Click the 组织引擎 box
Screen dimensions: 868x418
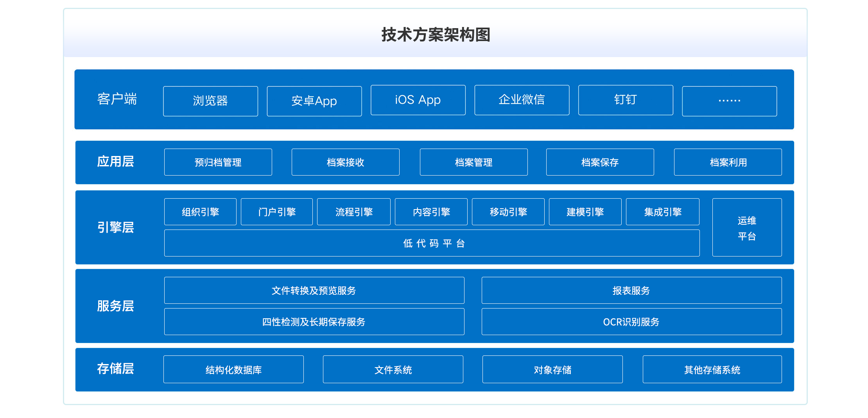[200, 212]
